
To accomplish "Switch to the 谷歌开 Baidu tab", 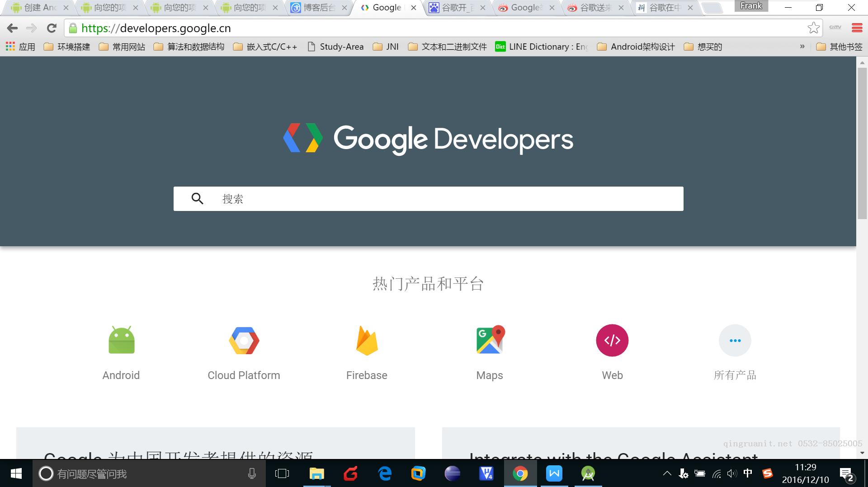I will point(457,8).
